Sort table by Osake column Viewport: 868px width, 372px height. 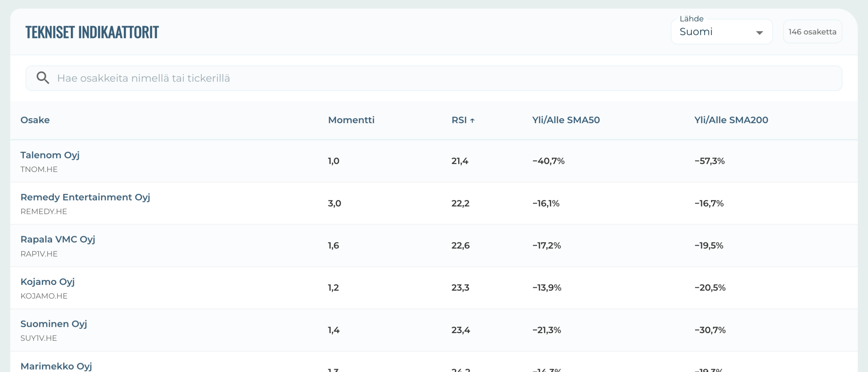click(35, 120)
